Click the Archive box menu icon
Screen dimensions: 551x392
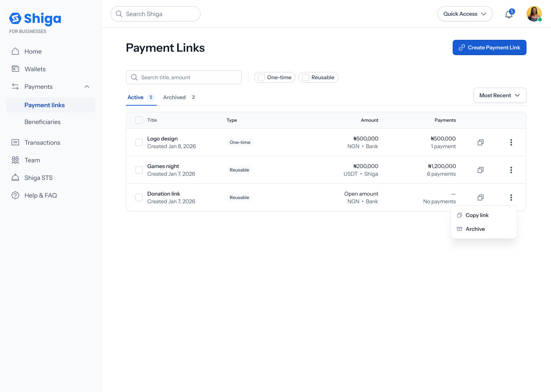(460, 229)
